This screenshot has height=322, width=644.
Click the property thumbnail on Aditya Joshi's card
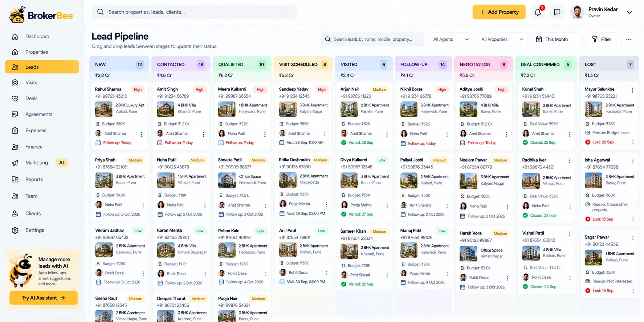pyautogui.click(x=468, y=109)
